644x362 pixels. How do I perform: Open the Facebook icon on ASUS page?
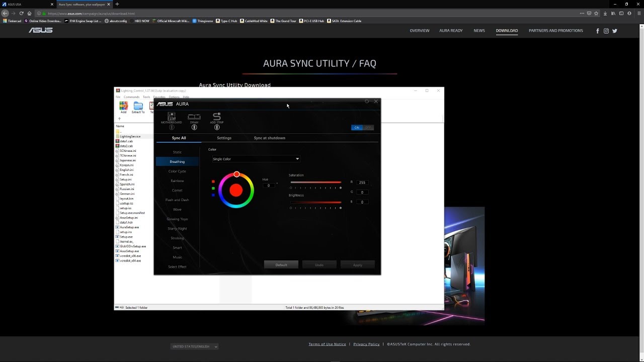[598, 31]
